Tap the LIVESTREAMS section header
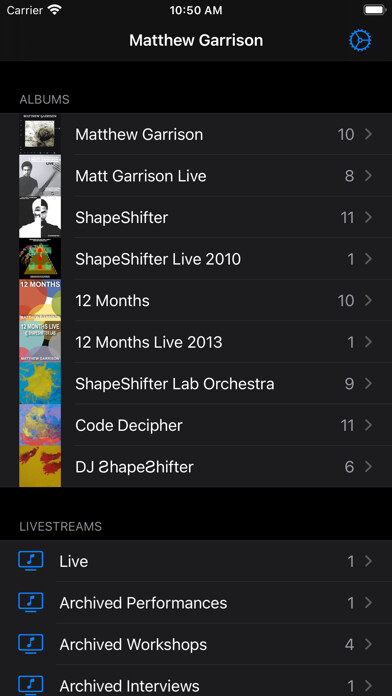Screen dimensions: 392x696 60,526
